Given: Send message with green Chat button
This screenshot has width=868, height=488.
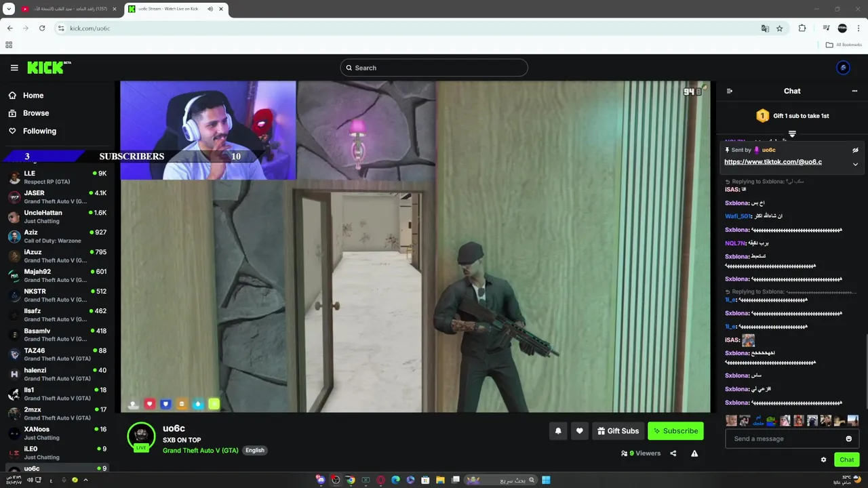Looking at the screenshot, I should (847, 460).
